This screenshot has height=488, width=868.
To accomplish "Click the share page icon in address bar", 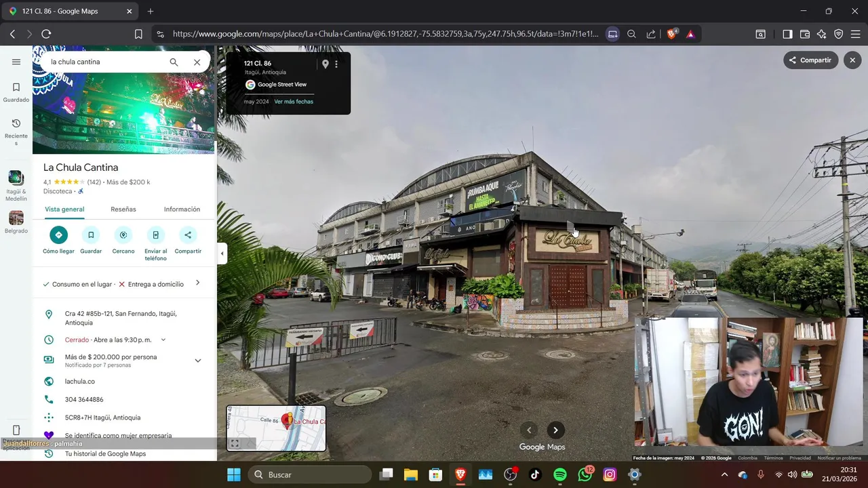I will (x=651, y=34).
